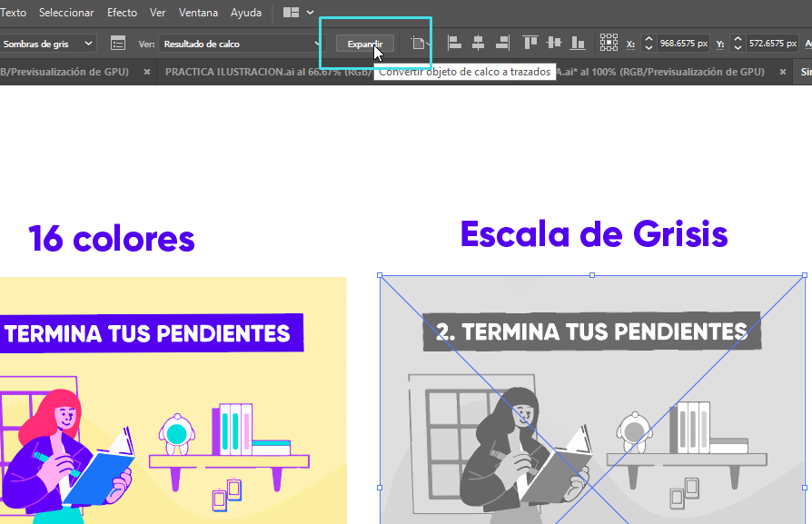Click the Y coordinate value field

point(772,43)
